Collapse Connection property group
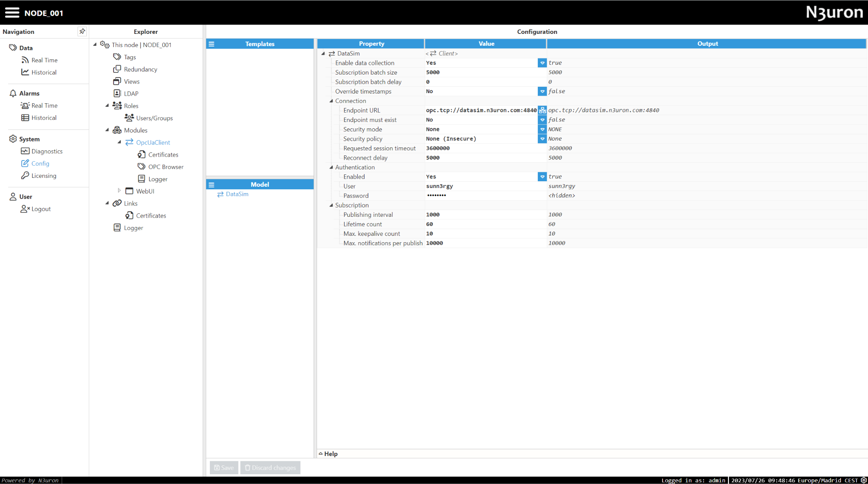This screenshot has height=484, width=868. (331, 101)
